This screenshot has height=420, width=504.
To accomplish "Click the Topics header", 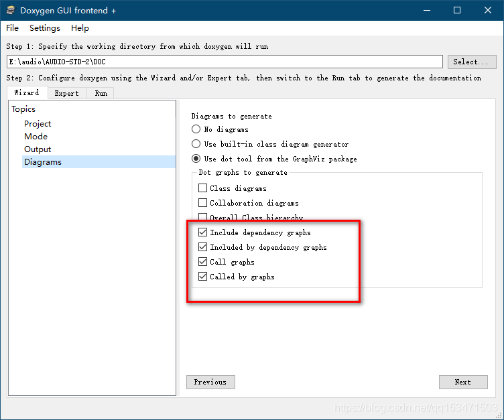I will point(23,109).
